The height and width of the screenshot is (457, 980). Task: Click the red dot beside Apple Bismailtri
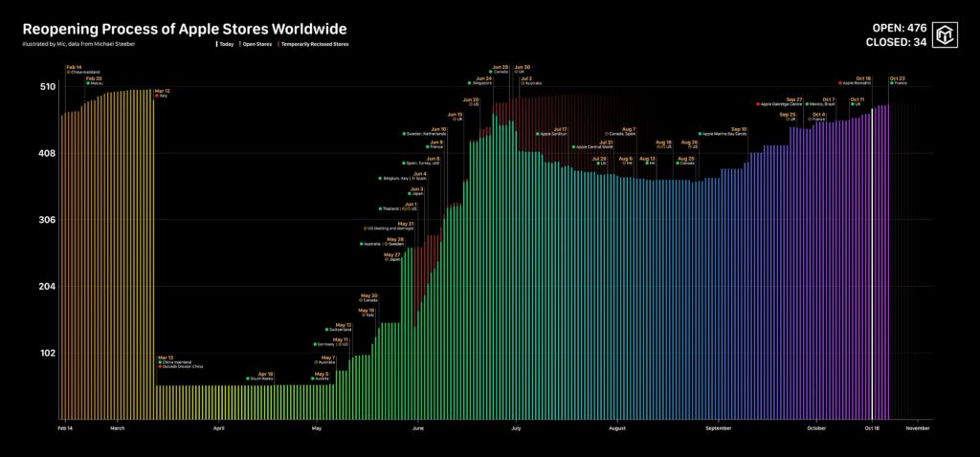click(x=839, y=83)
